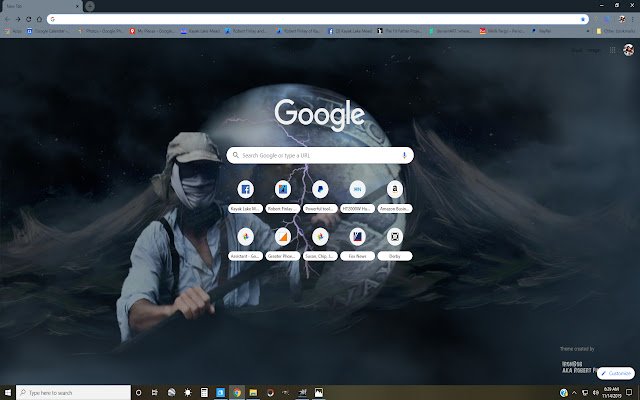Open the Wells Fargo bookmark

(x=502, y=31)
